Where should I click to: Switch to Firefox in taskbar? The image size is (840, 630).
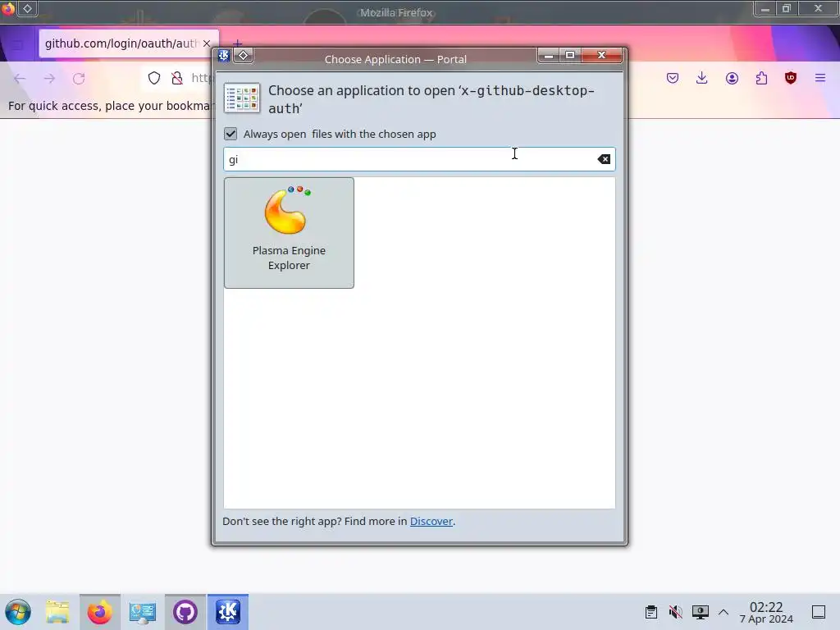click(x=99, y=612)
